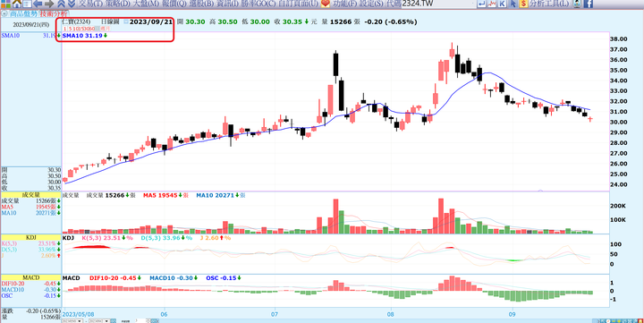Open 功能(F) menu
644x323 pixels.
click(344, 4)
